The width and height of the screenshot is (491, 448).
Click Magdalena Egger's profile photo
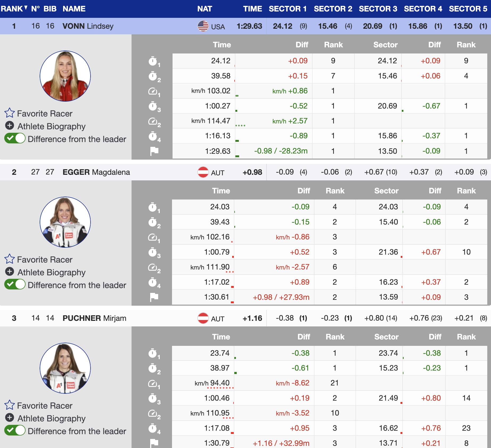click(x=65, y=222)
